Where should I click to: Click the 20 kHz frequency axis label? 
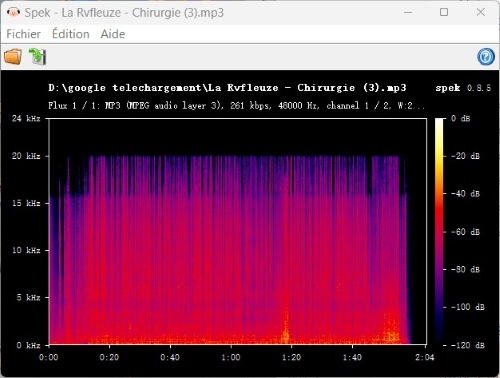pyautogui.click(x=26, y=156)
